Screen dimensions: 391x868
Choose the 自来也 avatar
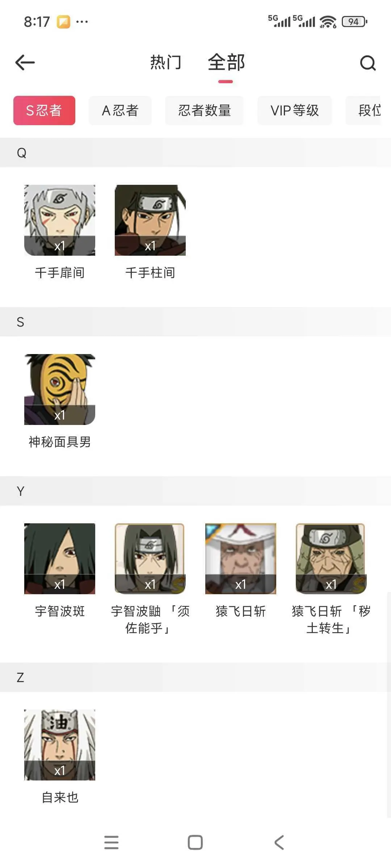60,745
